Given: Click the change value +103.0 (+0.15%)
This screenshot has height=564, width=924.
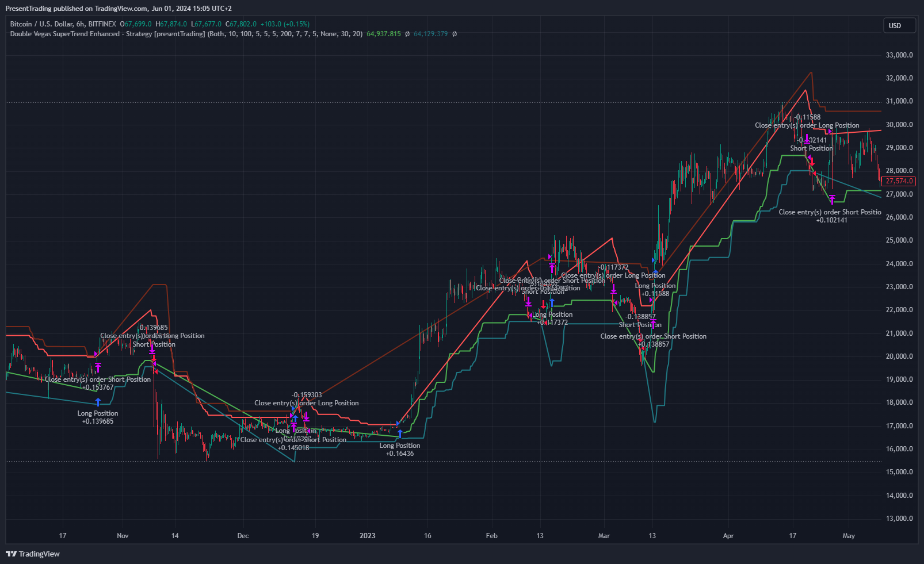Looking at the screenshot, I should pos(285,24).
